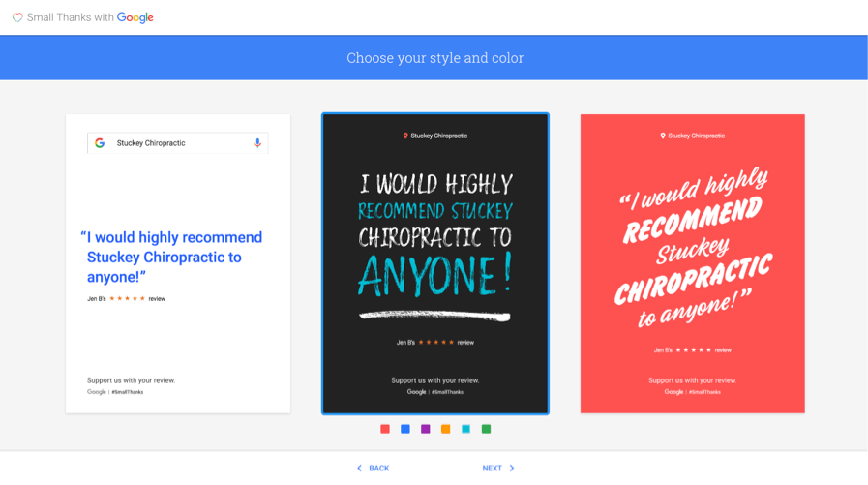This screenshot has height=485, width=868.
Task: Click 'Jen B's review' on white poster
Action: [x=126, y=298]
